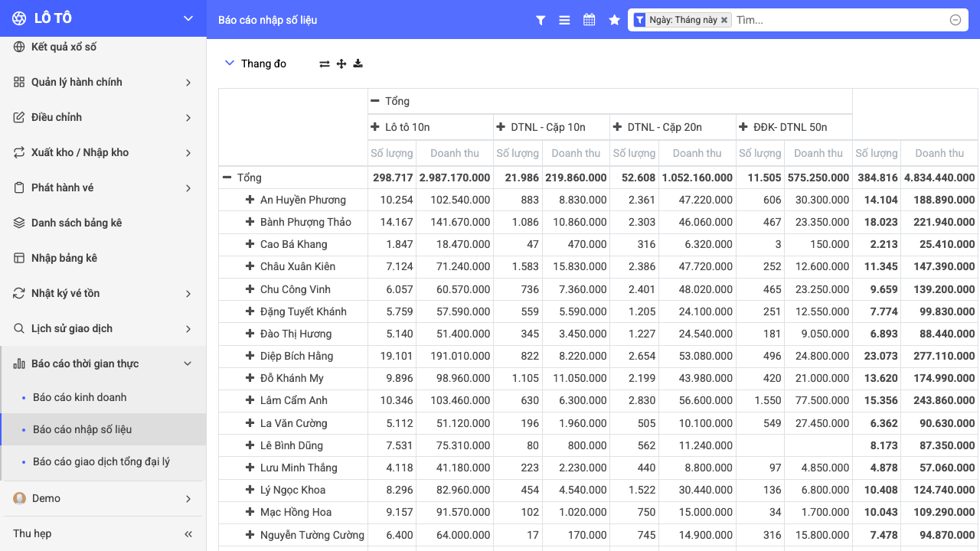Download the pivot table as a file
Viewport: 980px width, 551px height.
tap(358, 64)
